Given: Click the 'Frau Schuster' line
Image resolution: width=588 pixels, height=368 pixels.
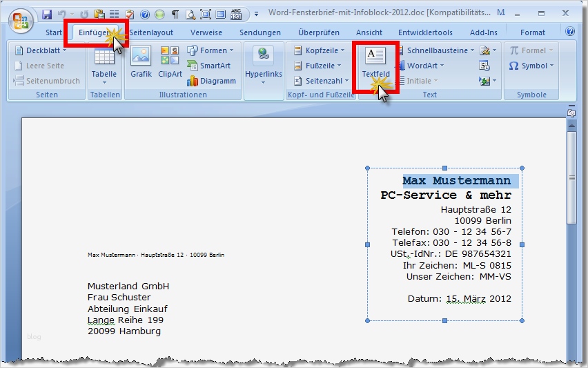Looking at the screenshot, I should (x=119, y=298).
